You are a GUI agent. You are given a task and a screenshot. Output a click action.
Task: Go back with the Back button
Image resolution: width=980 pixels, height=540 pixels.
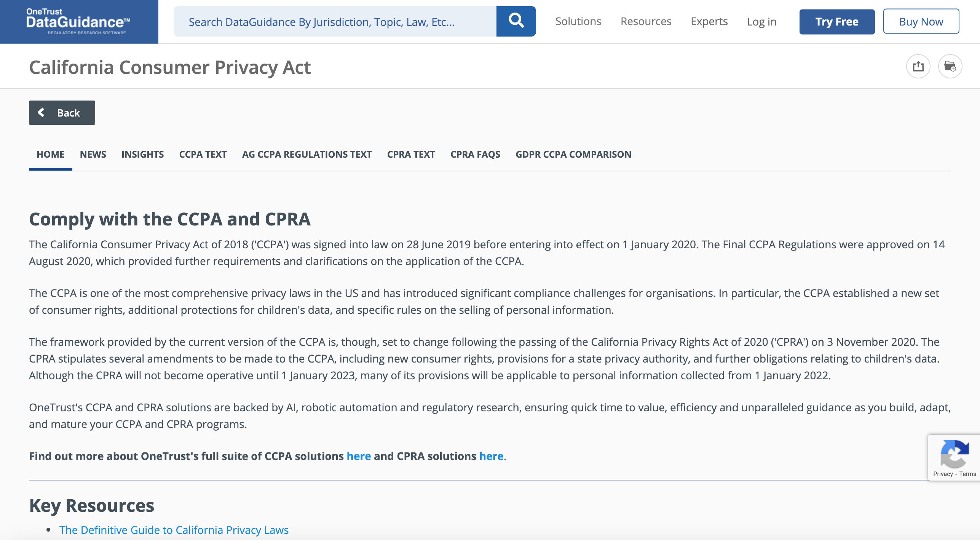coord(62,113)
